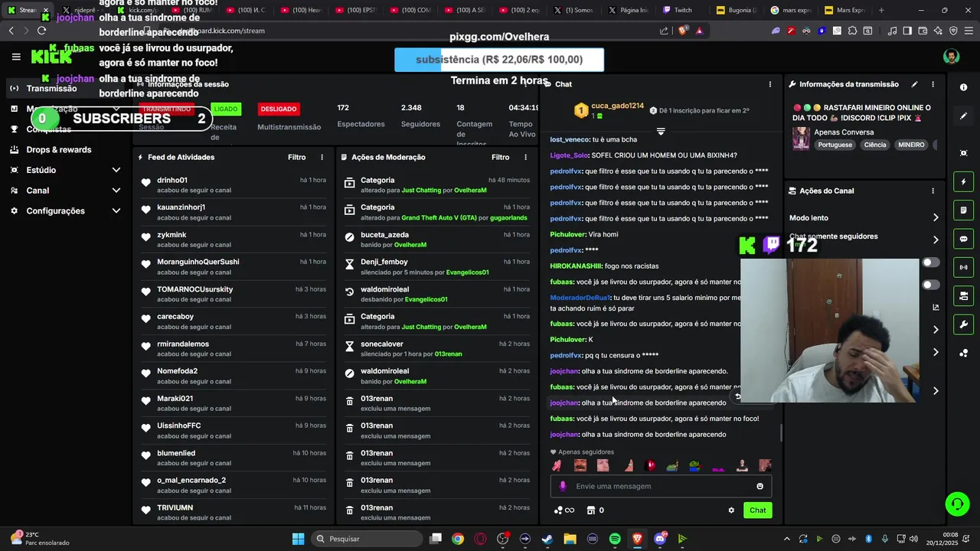Switch to the Bugonia browser tab
The image size is (980, 551).
[737, 10]
